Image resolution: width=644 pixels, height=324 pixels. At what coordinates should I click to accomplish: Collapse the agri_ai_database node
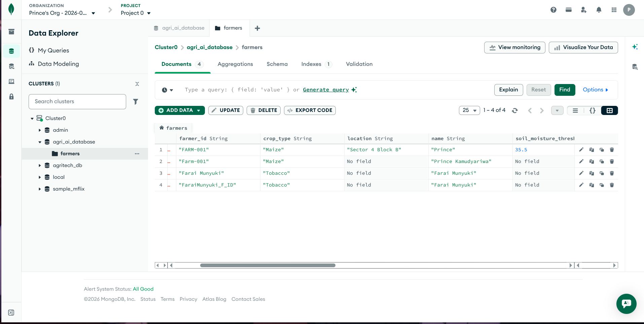click(40, 142)
